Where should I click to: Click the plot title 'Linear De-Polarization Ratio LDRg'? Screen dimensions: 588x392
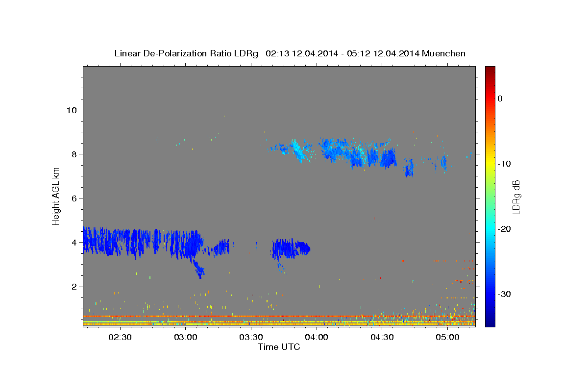coord(186,53)
